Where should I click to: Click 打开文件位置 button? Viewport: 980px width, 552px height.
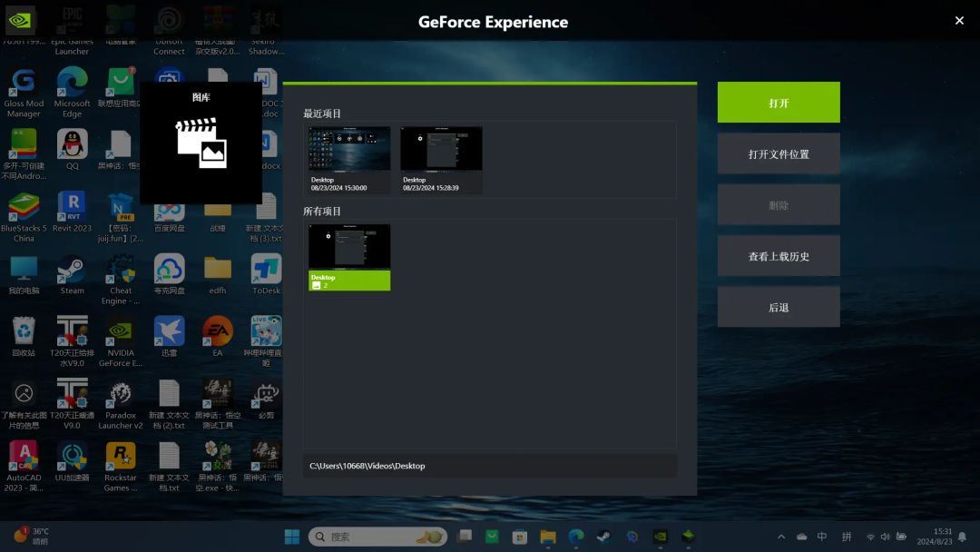(779, 153)
